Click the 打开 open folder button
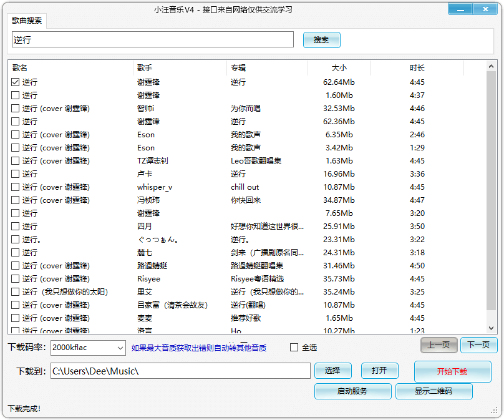Image resolution: width=504 pixels, height=420 pixels. click(x=380, y=371)
